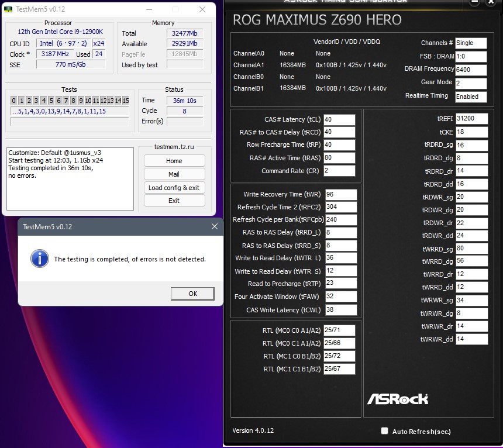The height and width of the screenshot is (448, 503).
Task: Click OK in the completed dialog
Action: (192, 294)
